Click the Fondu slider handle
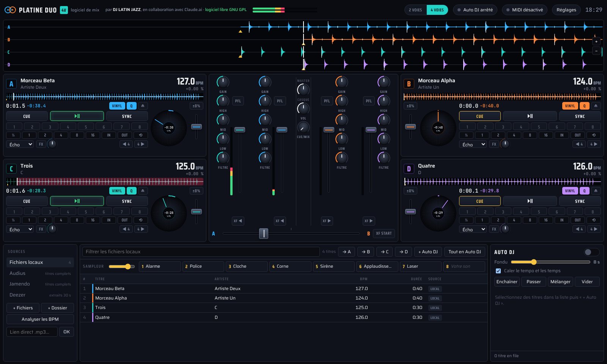Screen dimensions: 607x364 coord(534,262)
